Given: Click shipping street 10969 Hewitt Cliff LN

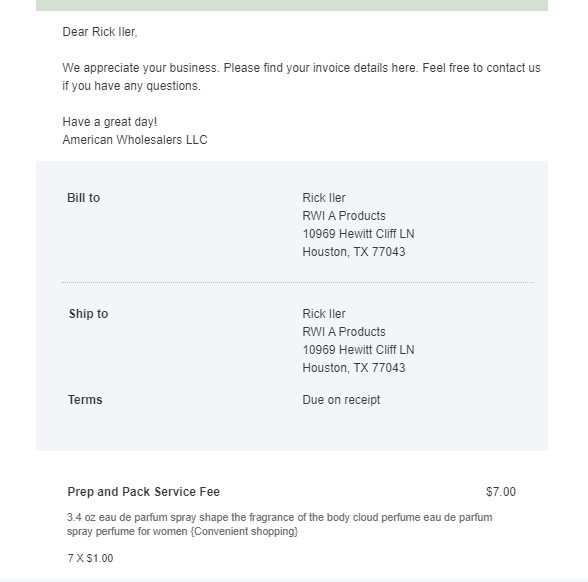Looking at the screenshot, I should tap(358, 350).
